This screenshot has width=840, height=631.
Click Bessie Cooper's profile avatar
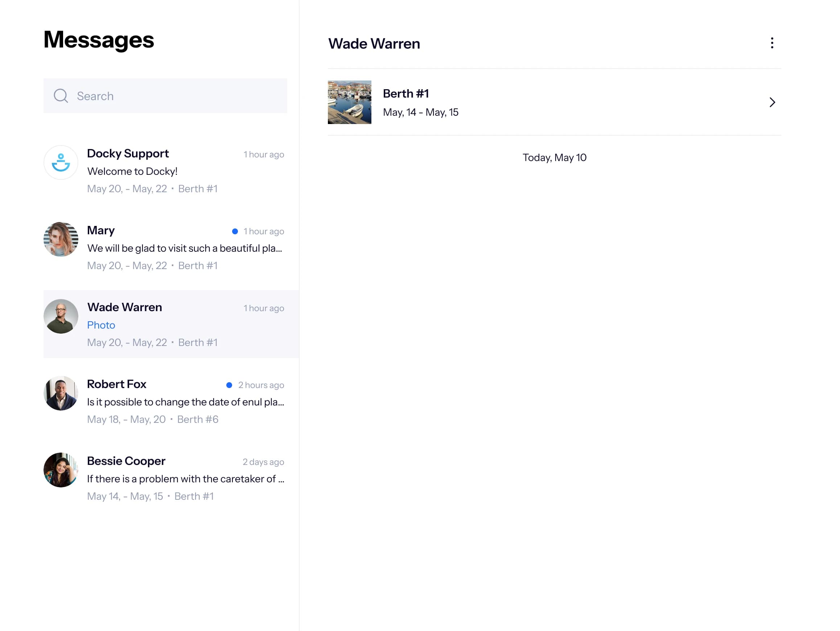coord(61,470)
